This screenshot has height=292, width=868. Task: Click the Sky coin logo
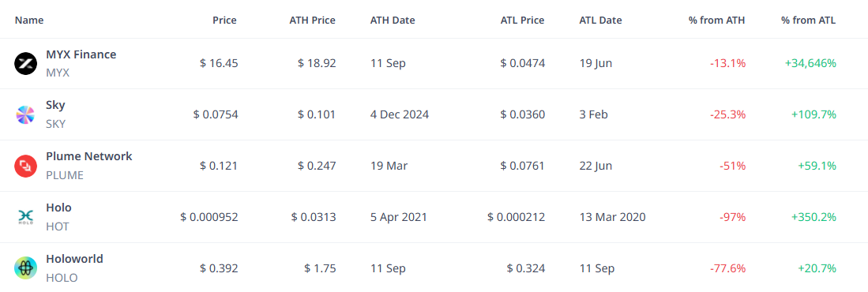(x=25, y=114)
